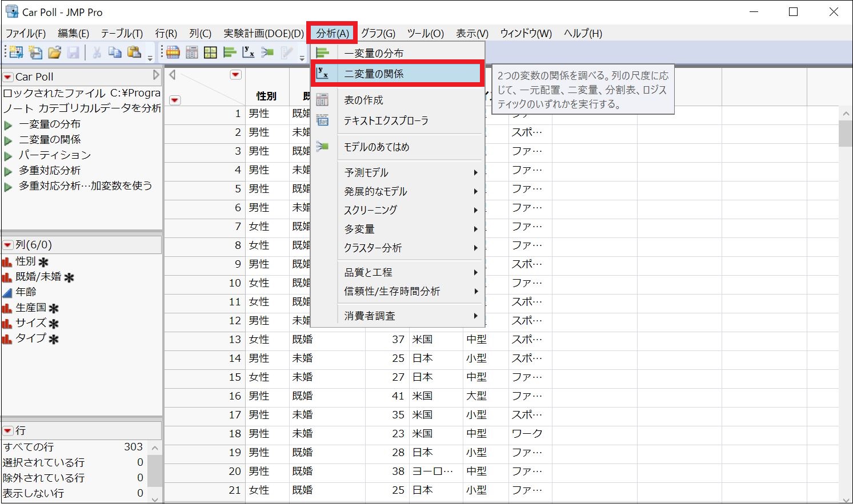
Task: Choose 一変量の分布 from the 分析 menu
Action: tap(398, 53)
